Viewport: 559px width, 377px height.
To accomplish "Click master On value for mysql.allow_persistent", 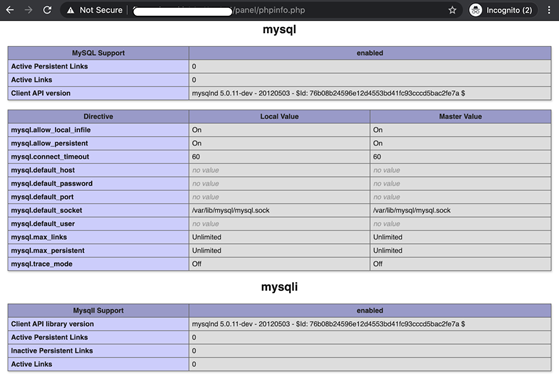I will tap(378, 143).
